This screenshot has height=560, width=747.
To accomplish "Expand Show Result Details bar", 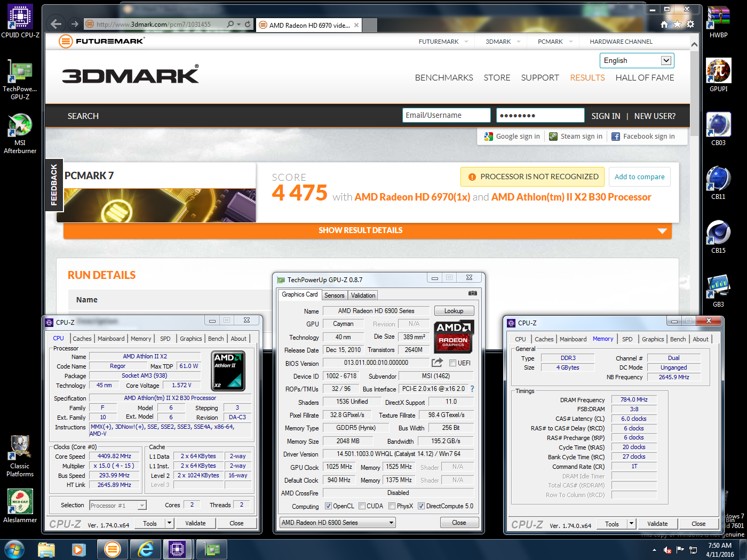I will click(367, 230).
